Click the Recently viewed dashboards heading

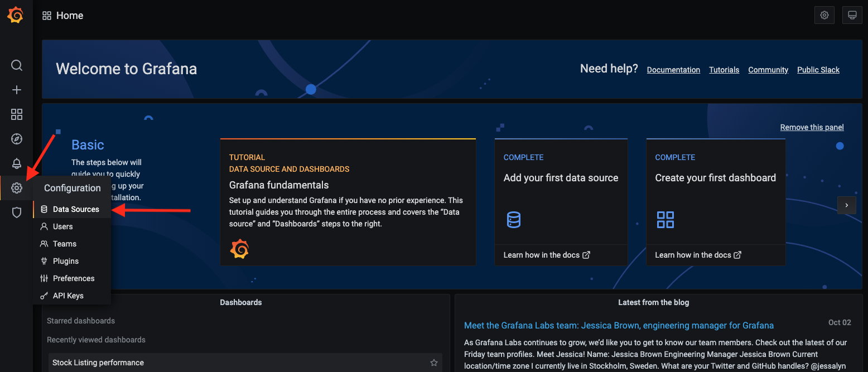pyautogui.click(x=96, y=340)
